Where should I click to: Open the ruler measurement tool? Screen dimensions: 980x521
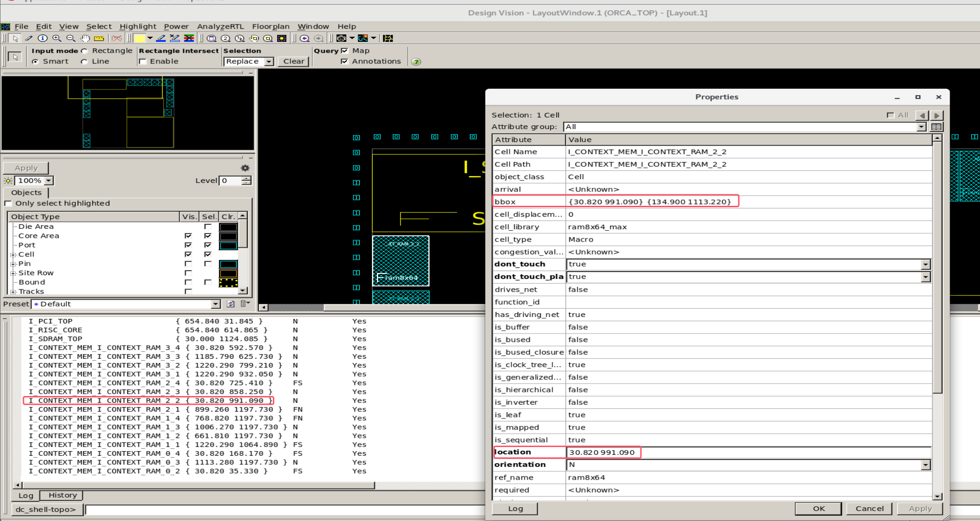tap(99, 39)
